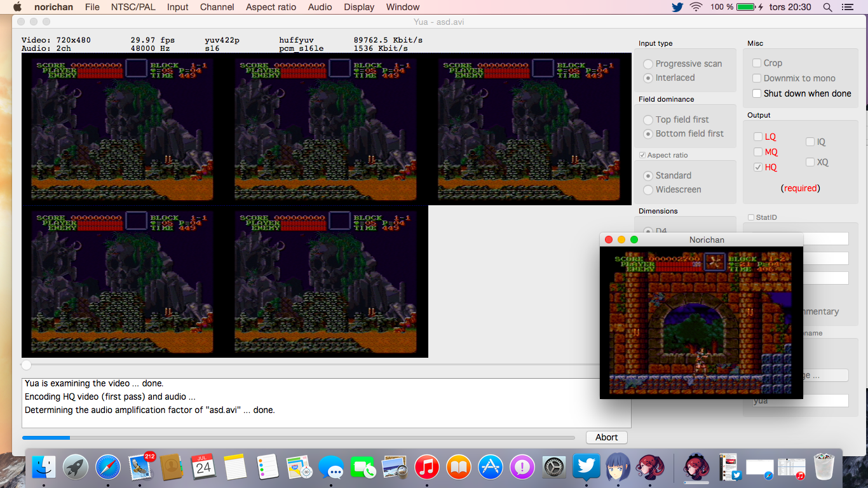Screen dimensions: 868x488
Task: Click the Spotlight search magnifier icon
Action: pyautogui.click(x=827, y=7)
